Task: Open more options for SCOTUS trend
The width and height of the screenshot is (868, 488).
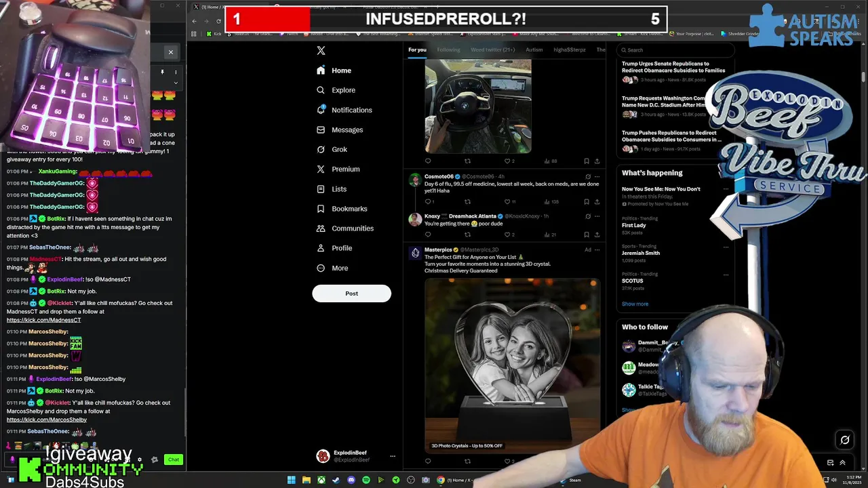Action: (726, 274)
